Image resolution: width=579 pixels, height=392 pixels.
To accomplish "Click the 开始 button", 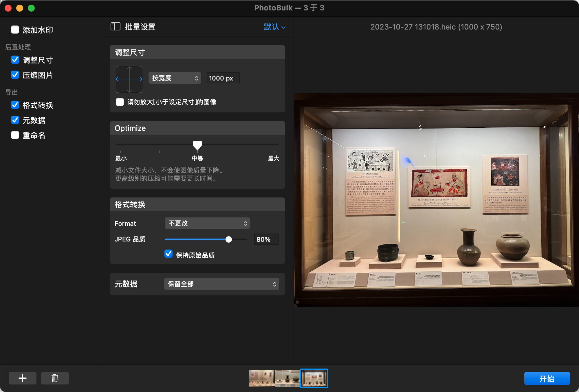I will (x=547, y=378).
